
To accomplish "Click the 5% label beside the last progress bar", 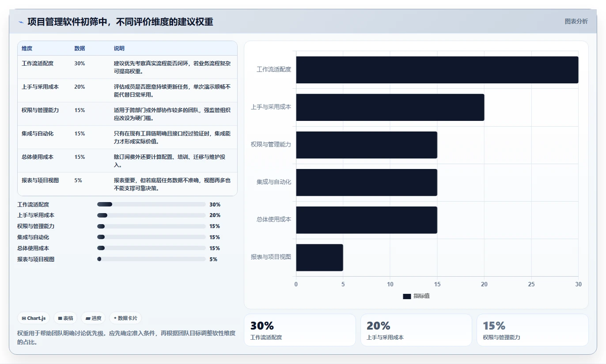I will [213, 259].
